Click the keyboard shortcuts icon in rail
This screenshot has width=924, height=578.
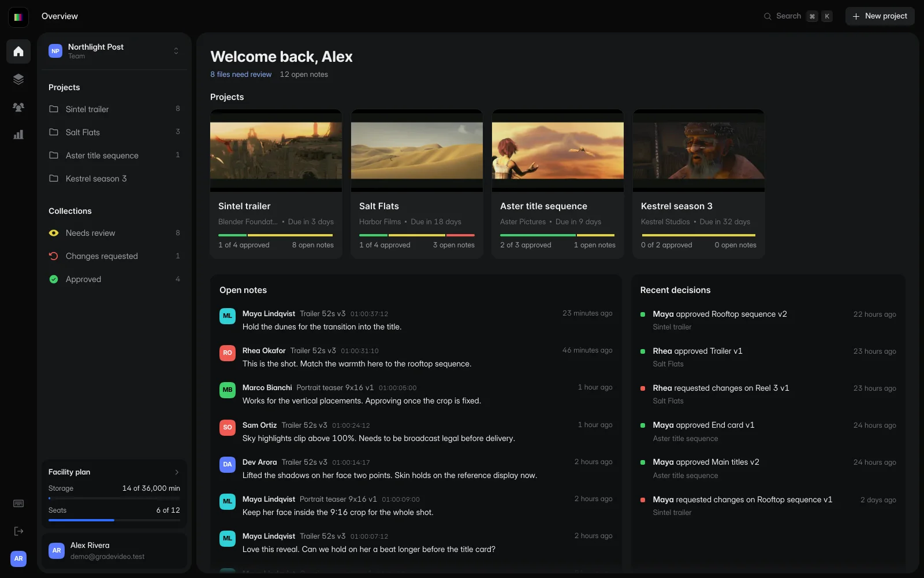coord(18,503)
